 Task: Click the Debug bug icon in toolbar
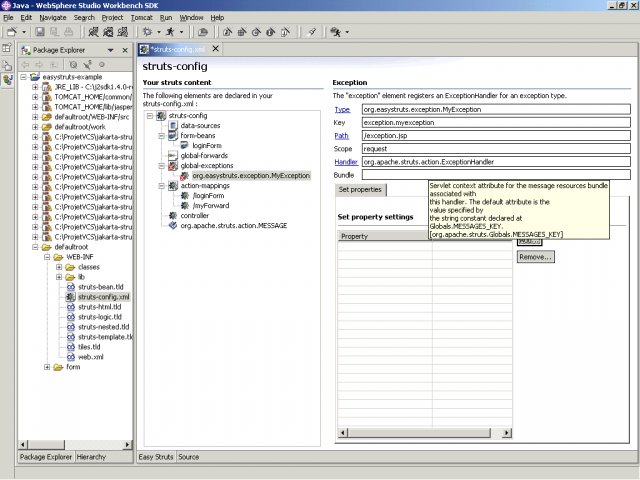(x=147, y=32)
